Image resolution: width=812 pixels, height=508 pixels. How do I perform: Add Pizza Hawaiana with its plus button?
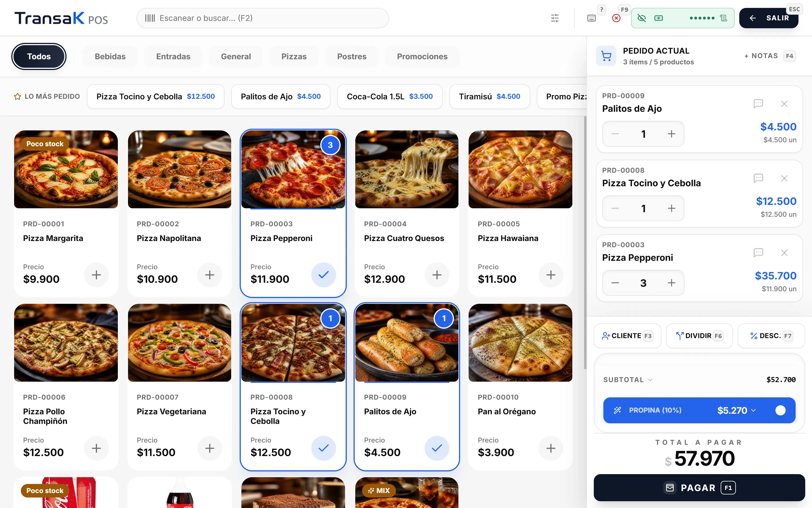(551, 275)
